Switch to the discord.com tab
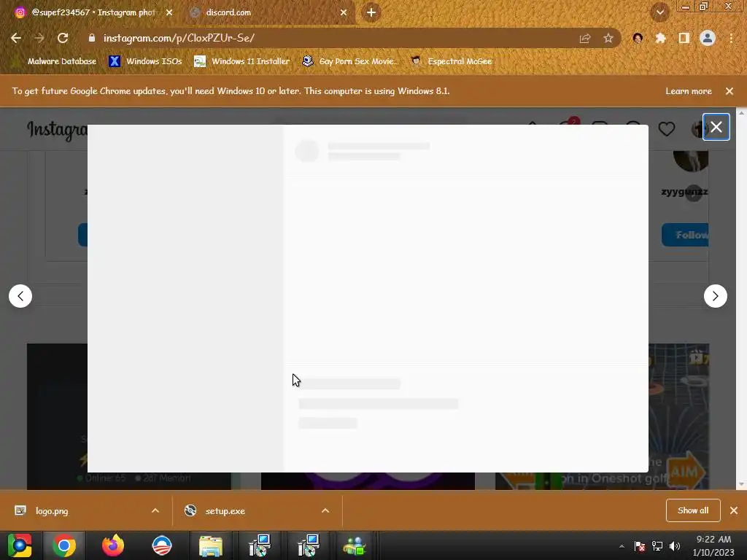 [268, 12]
